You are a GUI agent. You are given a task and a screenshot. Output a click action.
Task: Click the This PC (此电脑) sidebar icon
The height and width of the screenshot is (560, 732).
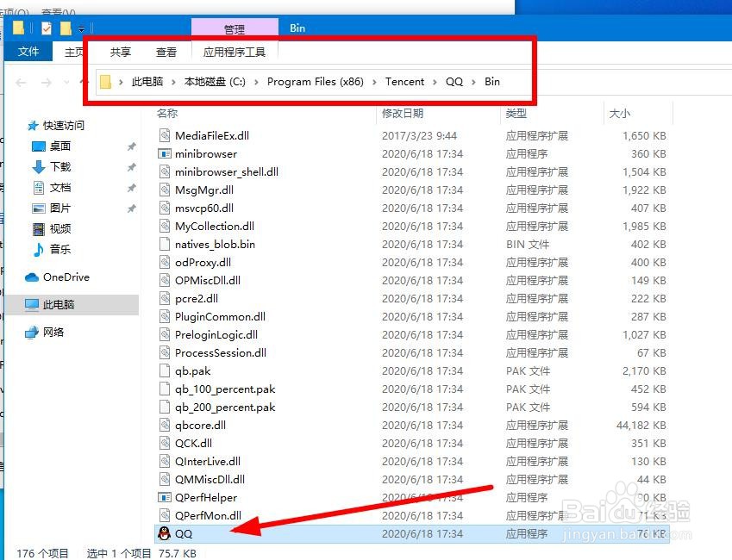(32, 305)
